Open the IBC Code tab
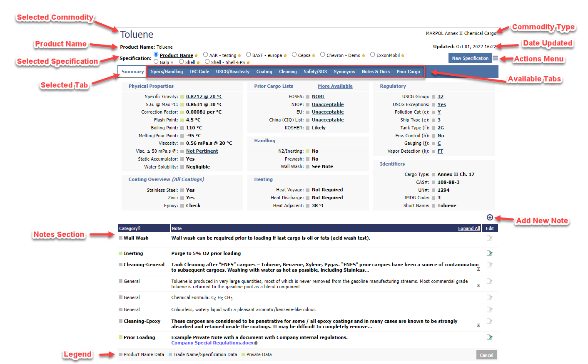Viewport: 588px width, 364px height. click(199, 72)
